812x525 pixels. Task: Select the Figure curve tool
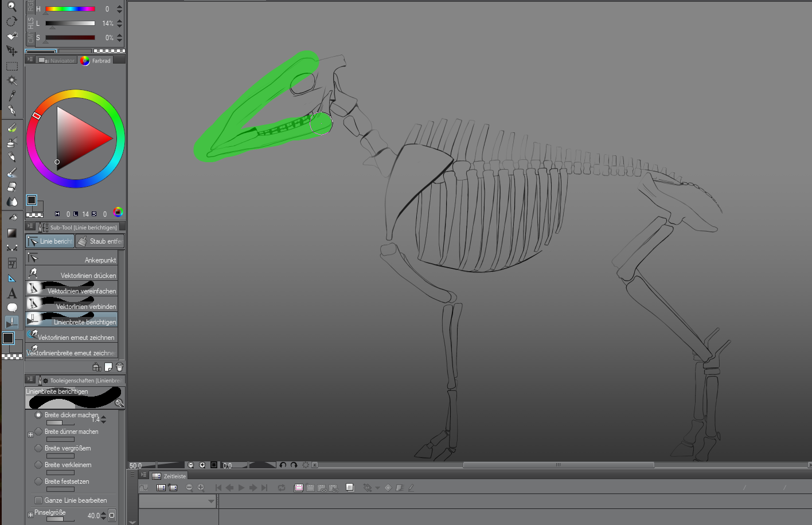click(x=11, y=248)
